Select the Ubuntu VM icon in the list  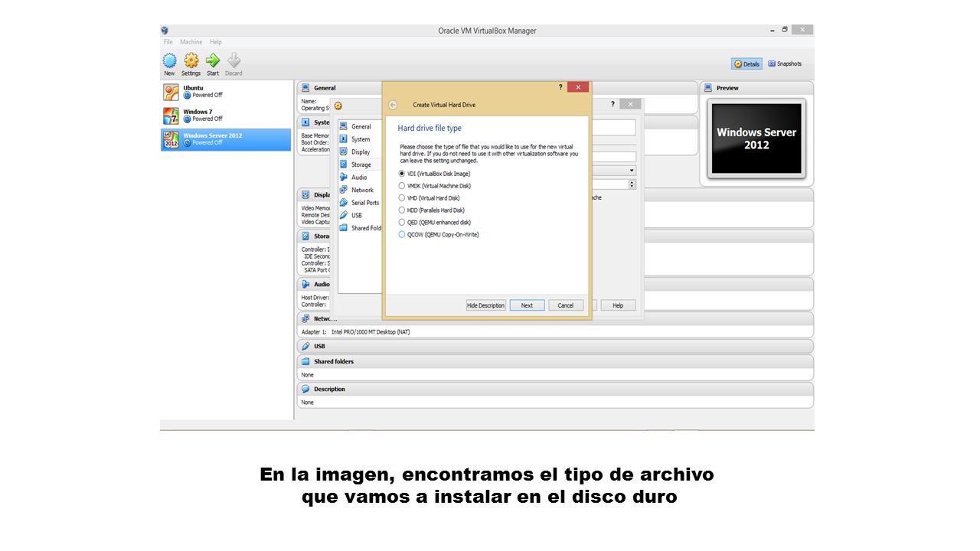[x=171, y=92]
